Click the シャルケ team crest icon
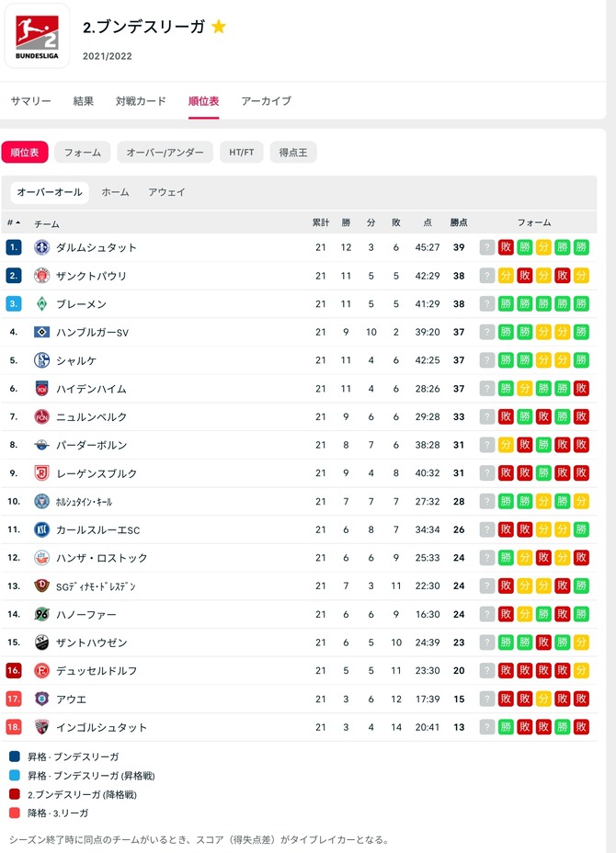Image resolution: width=616 pixels, height=853 pixels. pos(42,360)
